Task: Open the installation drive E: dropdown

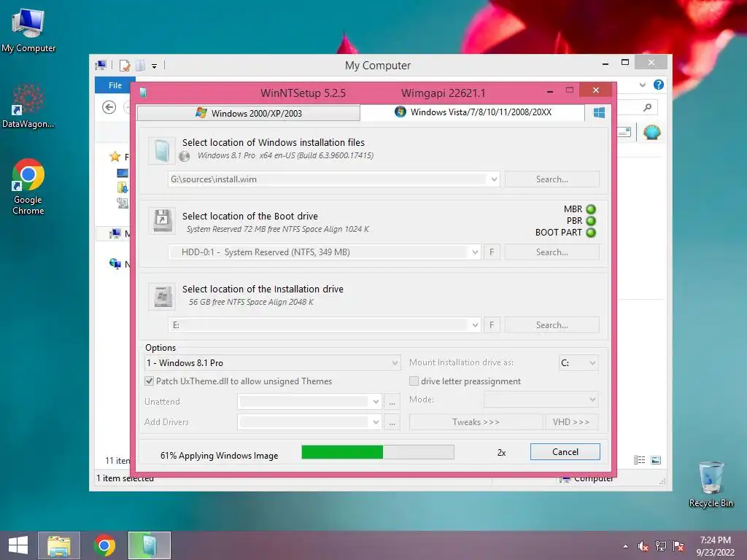Action: (x=475, y=324)
